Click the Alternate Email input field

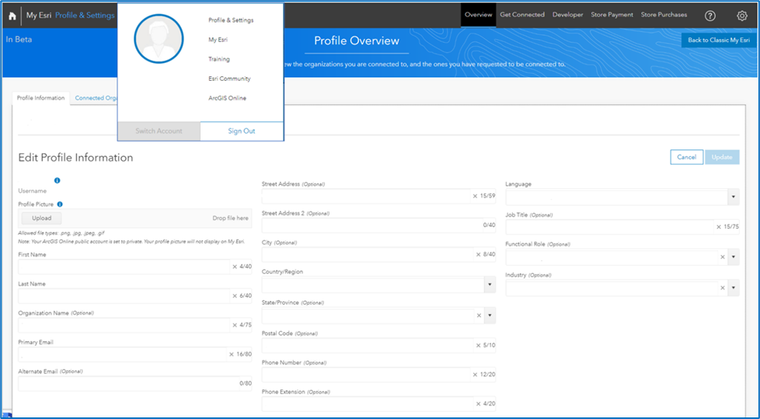pyautogui.click(x=135, y=383)
